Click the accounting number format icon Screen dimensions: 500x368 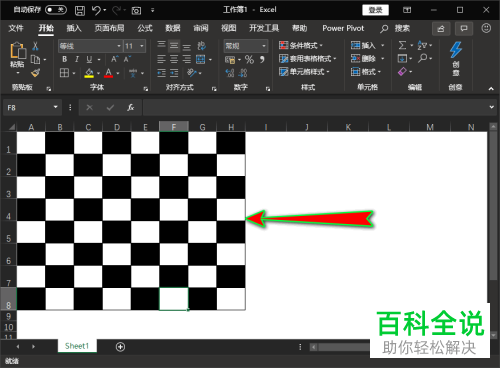[230, 60]
